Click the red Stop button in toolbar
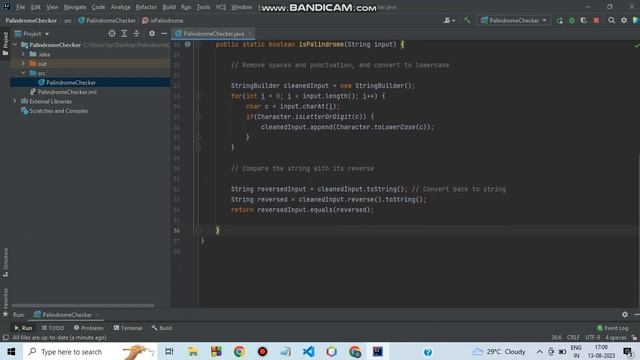640x360 pixels. point(596,20)
